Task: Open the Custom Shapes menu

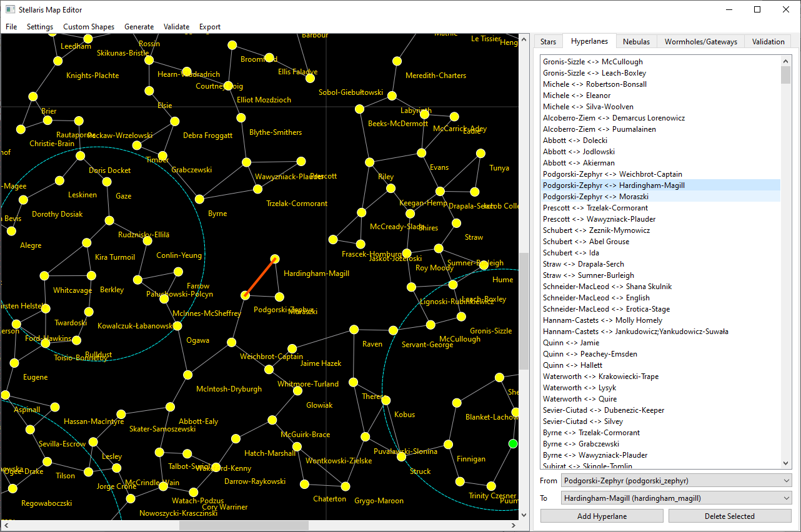Action: 89,27
